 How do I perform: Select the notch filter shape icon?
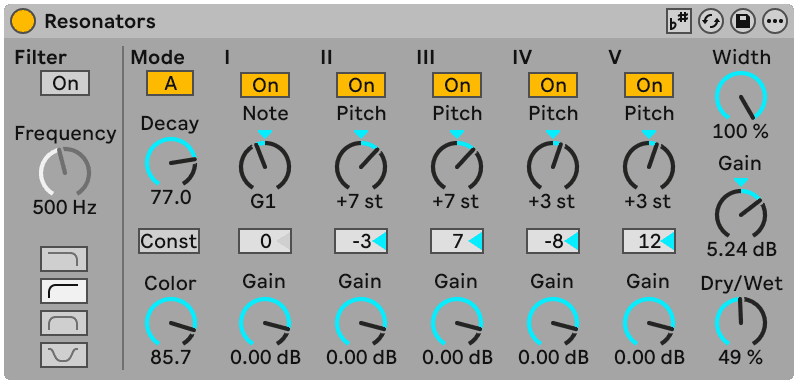[x=64, y=355]
